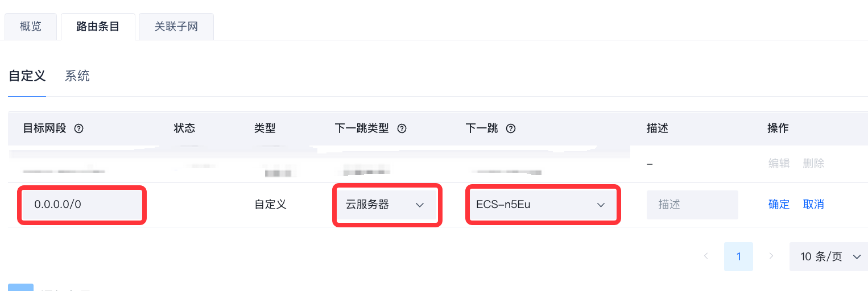868x291 pixels.
Task: Open 关联子网 tab
Action: click(176, 27)
